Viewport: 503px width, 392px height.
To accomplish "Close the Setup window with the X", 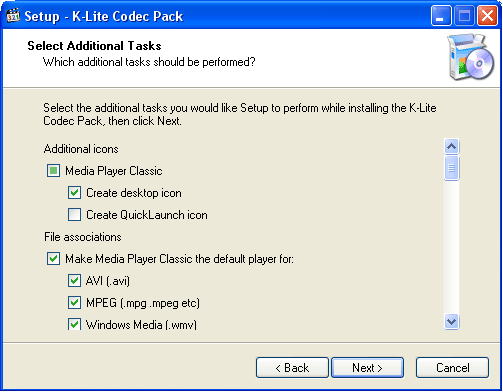I will [x=487, y=16].
